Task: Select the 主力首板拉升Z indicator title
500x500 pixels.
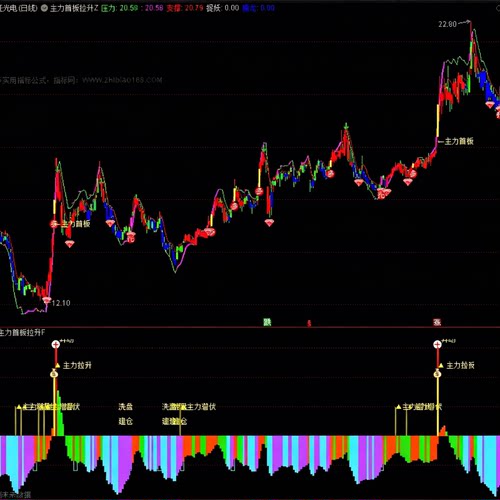Action: tap(74, 8)
